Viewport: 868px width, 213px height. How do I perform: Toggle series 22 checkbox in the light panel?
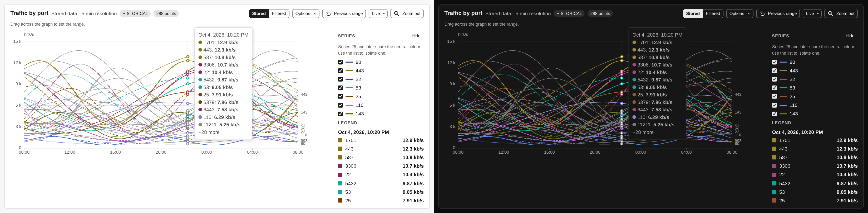click(x=340, y=79)
